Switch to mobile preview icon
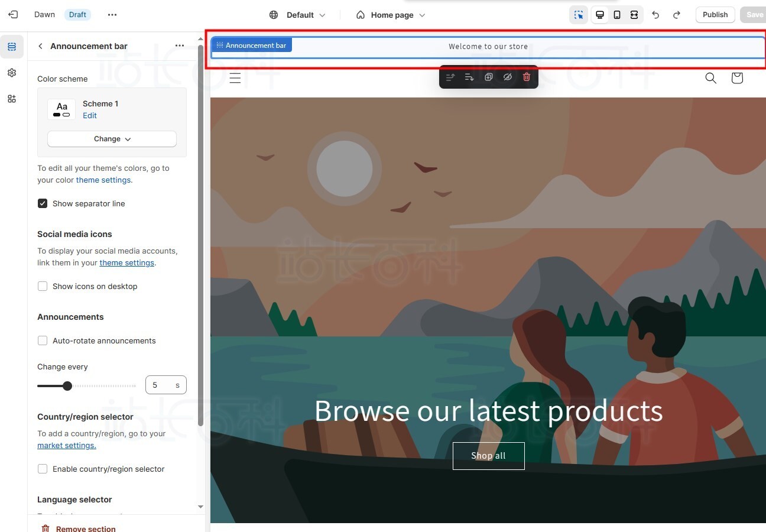Viewport: 766px width, 532px height. 617,15
